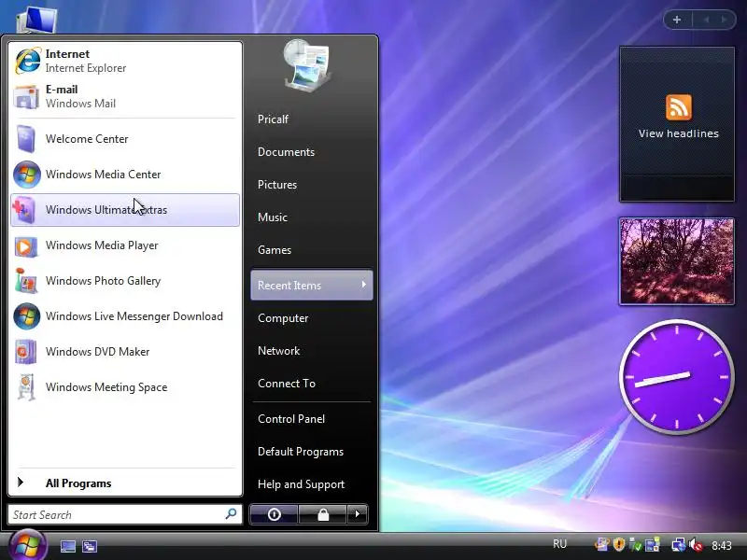
Task: Click the muted volume tray icon
Action: tap(697, 544)
